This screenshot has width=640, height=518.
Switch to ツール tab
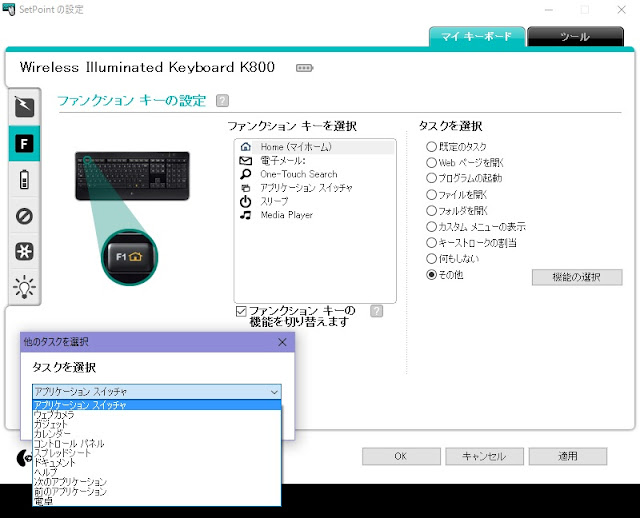point(575,37)
